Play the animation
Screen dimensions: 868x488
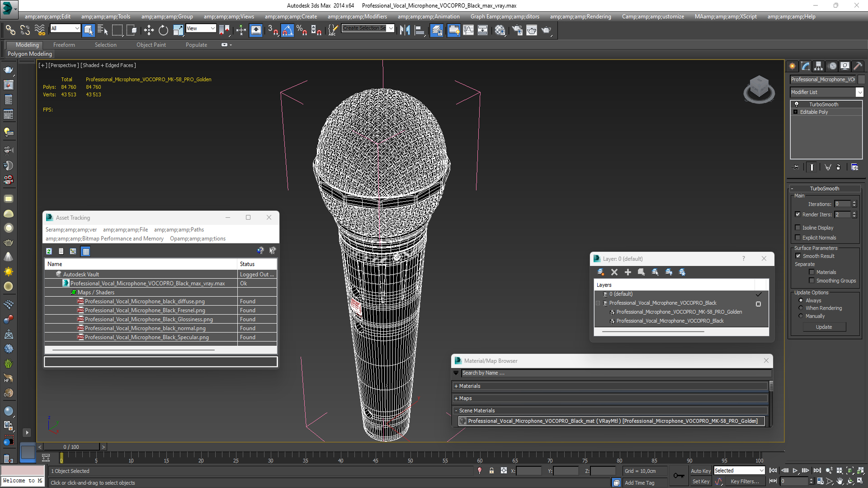tap(795, 470)
